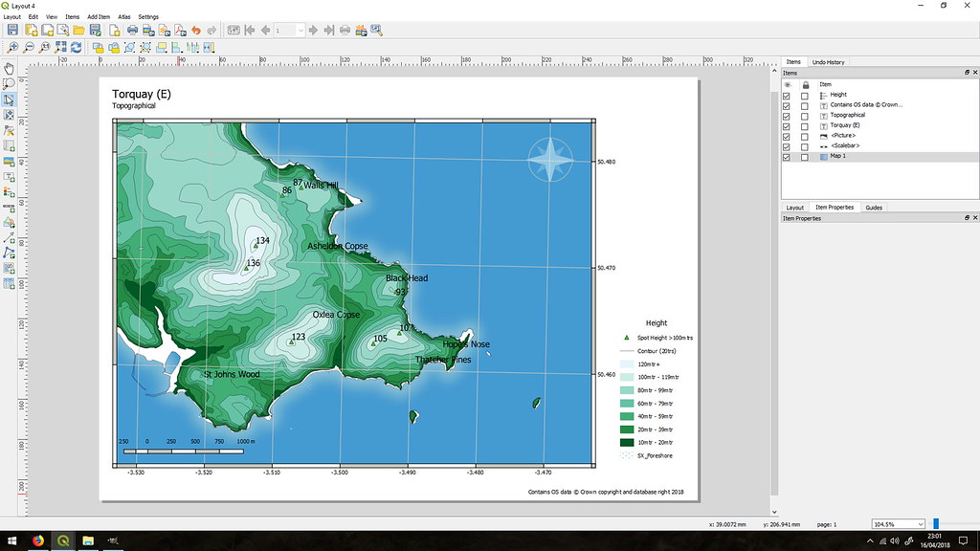Open the atlas page number combo box
The width and height of the screenshot is (980, 551).
pyautogui.click(x=289, y=30)
